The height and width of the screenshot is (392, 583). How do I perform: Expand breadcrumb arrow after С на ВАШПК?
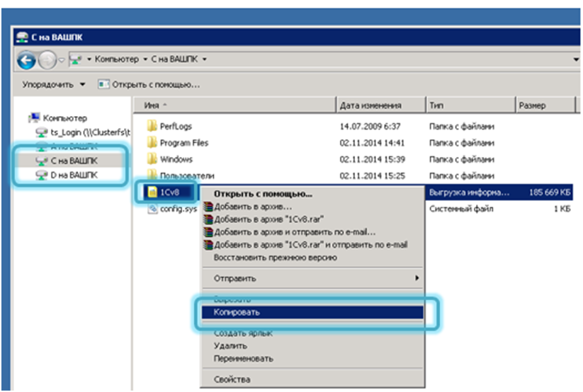click(x=204, y=59)
